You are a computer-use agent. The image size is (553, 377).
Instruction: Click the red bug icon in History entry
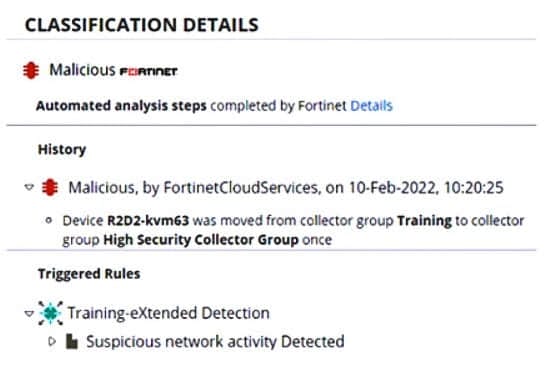pyautogui.click(x=50, y=187)
